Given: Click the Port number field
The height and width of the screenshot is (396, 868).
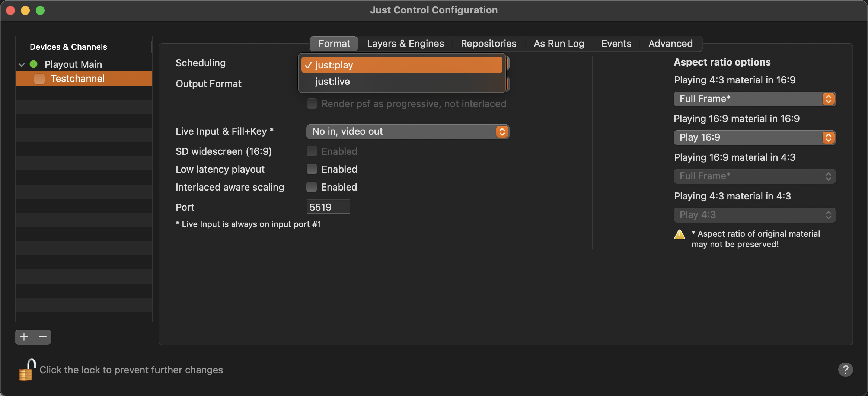Looking at the screenshot, I should click(328, 207).
